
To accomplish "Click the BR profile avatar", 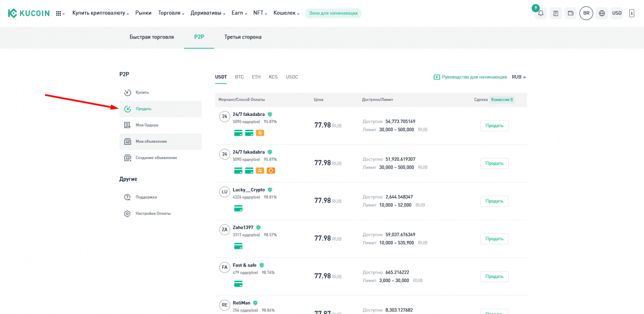I will point(586,13).
